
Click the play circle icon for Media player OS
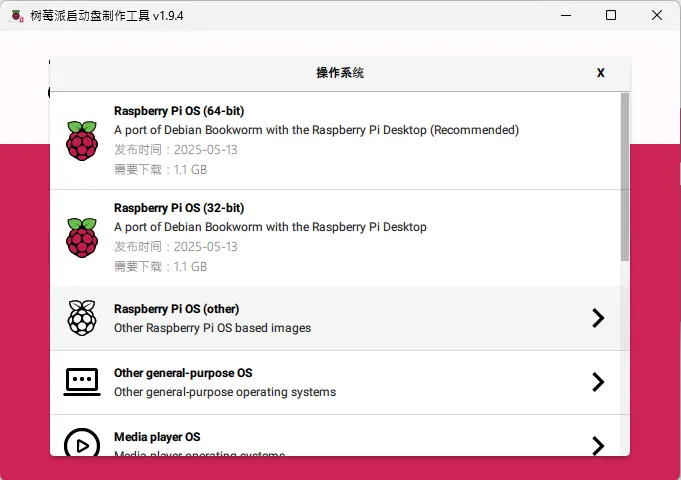click(82, 442)
